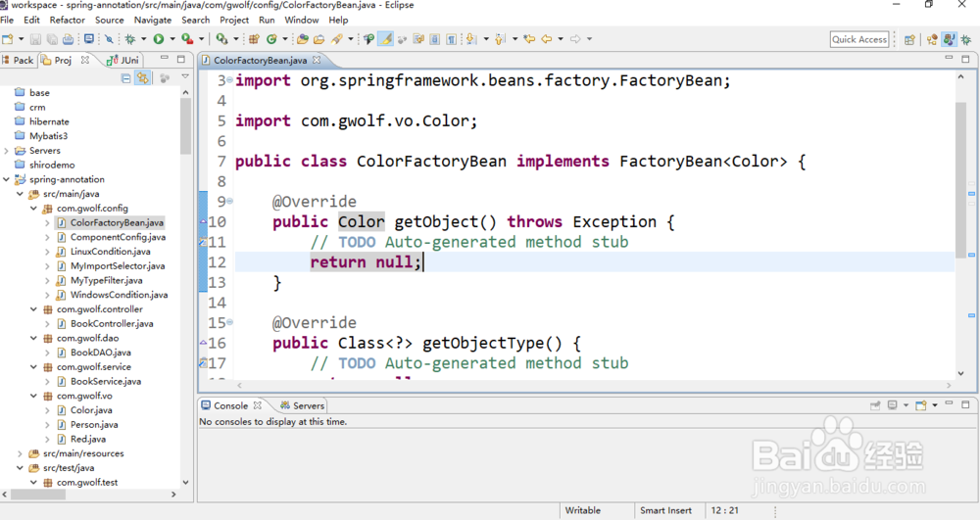Click the New Java Class icon
The height and width of the screenshot is (520, 980).
[x=271, y=39]
